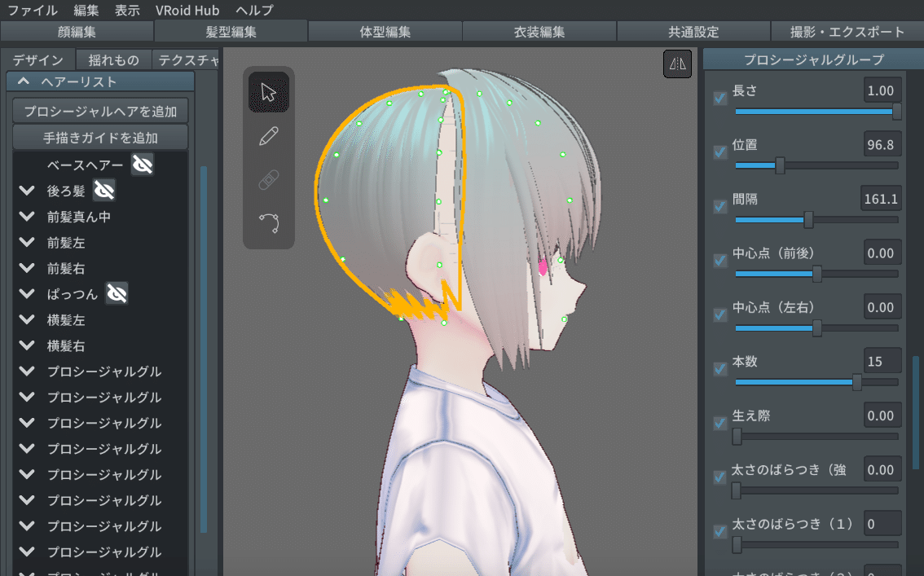Select the eraser tool
Image resolution: width=924 pixels, height=576 pixels.
[269, 179]
